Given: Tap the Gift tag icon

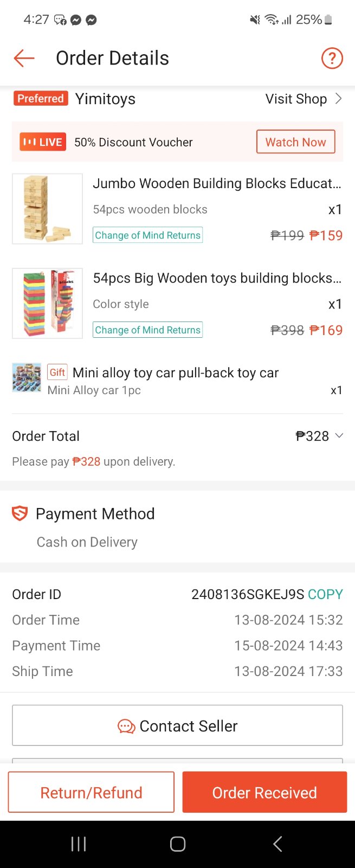Looking at the screenshot, I should click(x=57, y=372).
